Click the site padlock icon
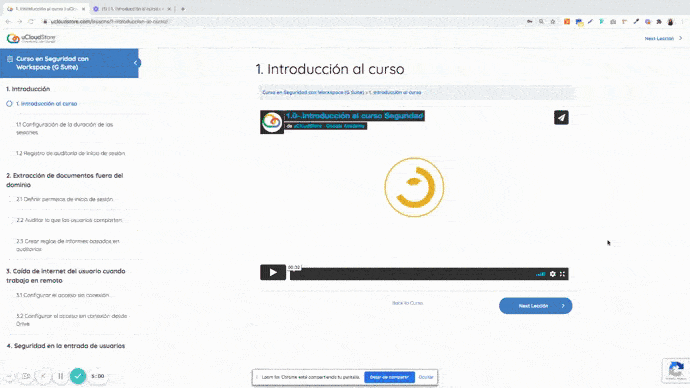The height and width of the screenshot is (388, 690). click(45, 22)
